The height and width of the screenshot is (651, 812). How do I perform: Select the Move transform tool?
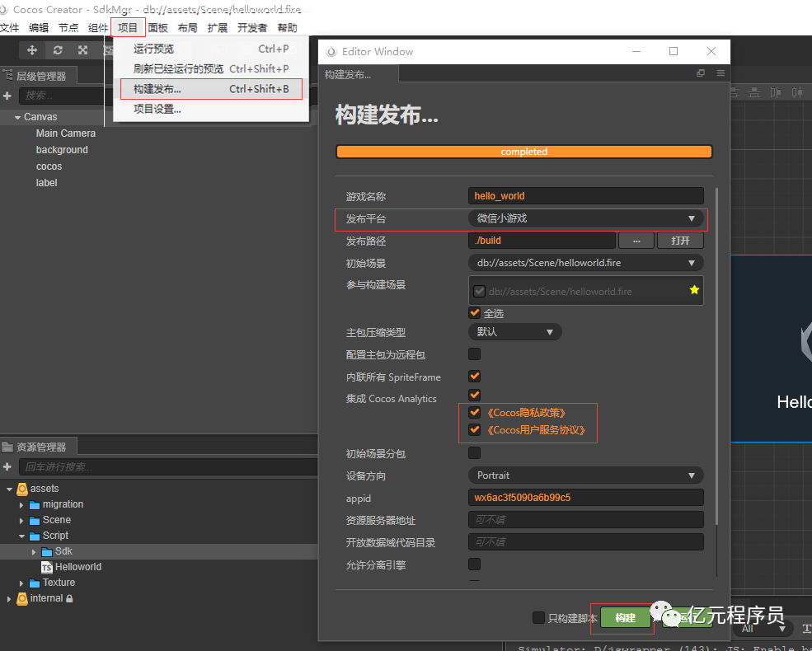click(x=32, y=49)
